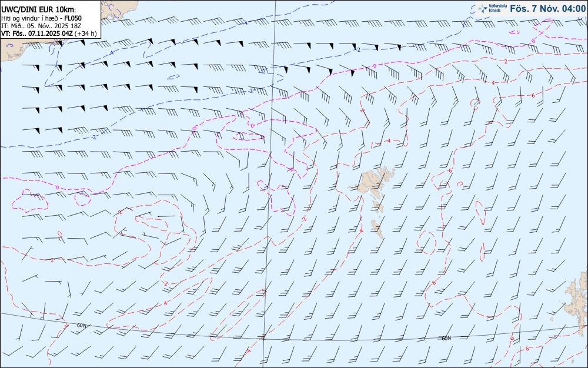This screenshot has height=368, width=588.
Task: Click the 'UWC/DINI EUR 10km:' title
Action: pyautogui.click(x=39, y=10)
